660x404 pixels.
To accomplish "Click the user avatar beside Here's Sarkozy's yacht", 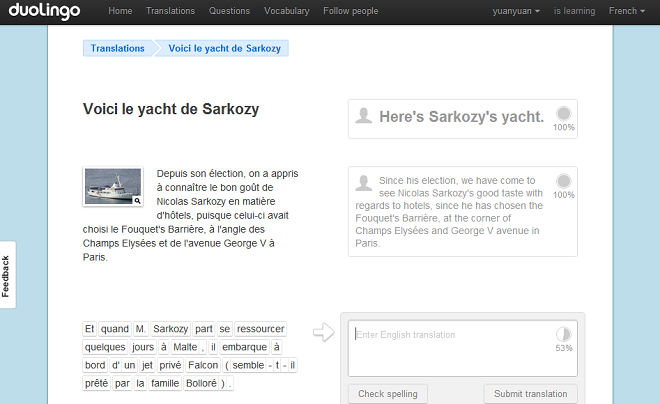I will 364,115.
